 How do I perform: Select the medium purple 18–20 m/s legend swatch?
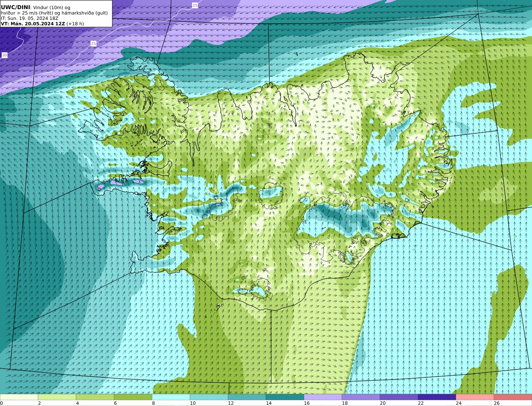click(x=361, y=397)
